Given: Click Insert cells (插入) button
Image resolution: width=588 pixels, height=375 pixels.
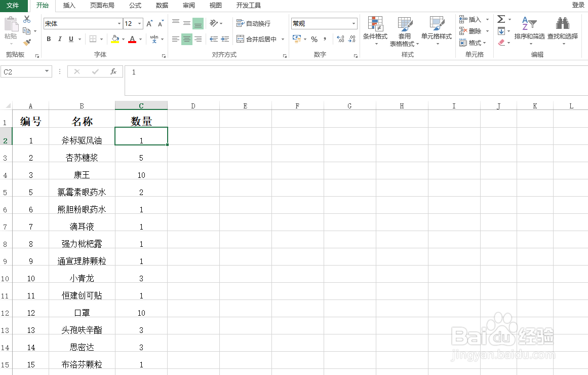Looking at the screenshot, I should coord(471,20).
